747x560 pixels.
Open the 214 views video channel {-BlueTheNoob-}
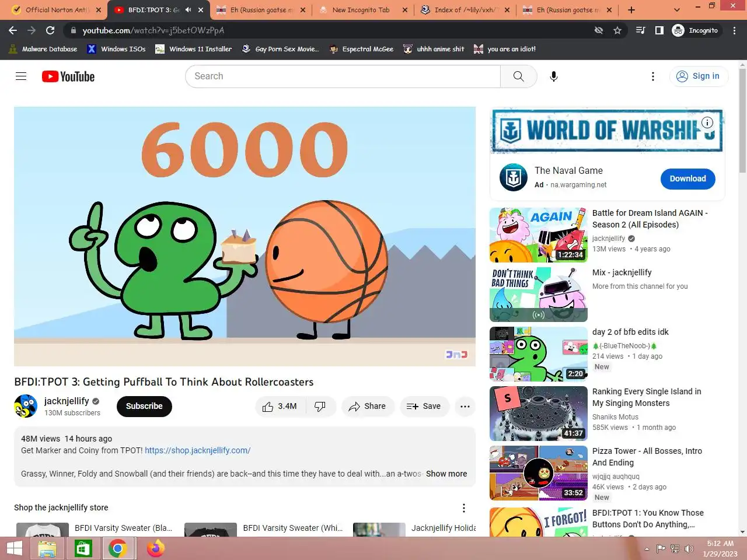tap(625, 346)
